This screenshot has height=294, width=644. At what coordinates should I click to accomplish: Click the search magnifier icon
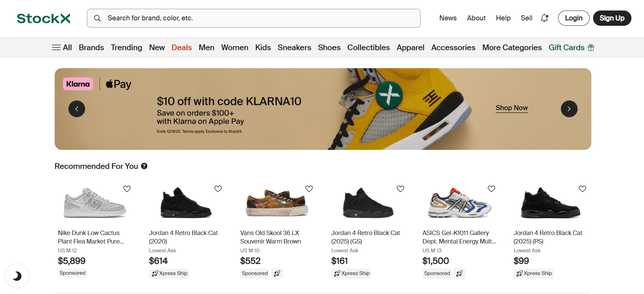[x=97, y=18]
